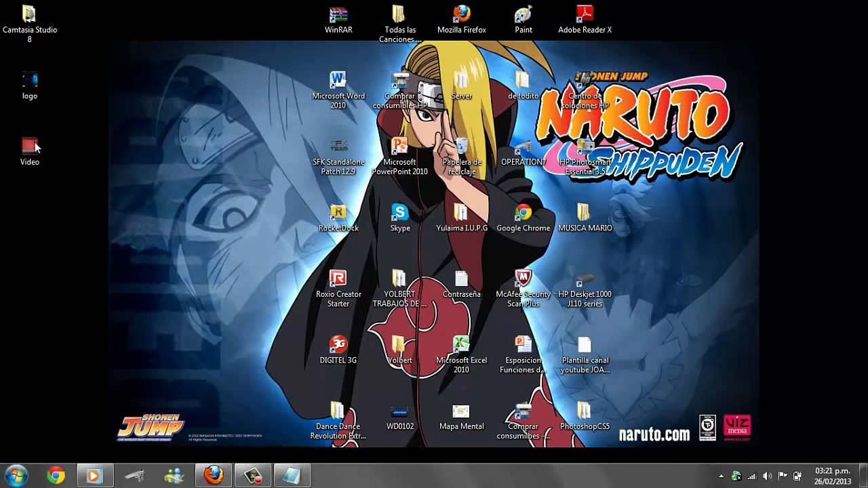The width and height of the screenshot is (868, 488).
Task: Select the Mapa Mental file
Action: pyautogui.click(x=462, y=415)
